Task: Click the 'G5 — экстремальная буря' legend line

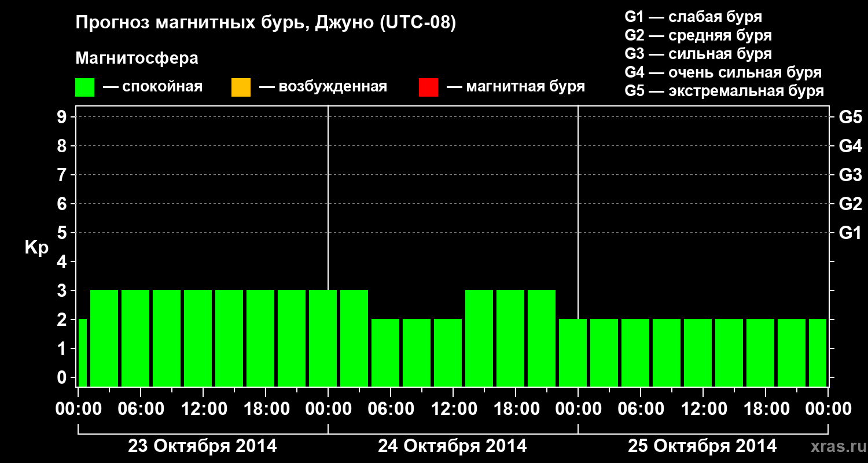Action: [x=724, y=91]
